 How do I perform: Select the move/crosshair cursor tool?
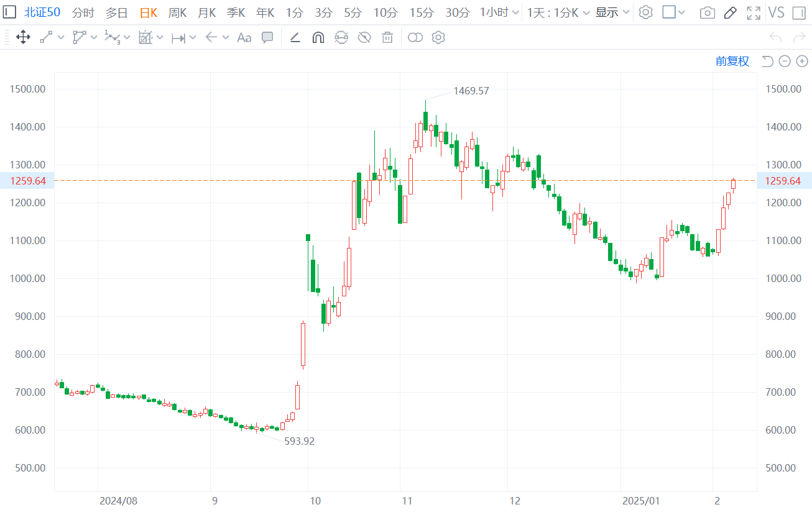tap(23, 38)
